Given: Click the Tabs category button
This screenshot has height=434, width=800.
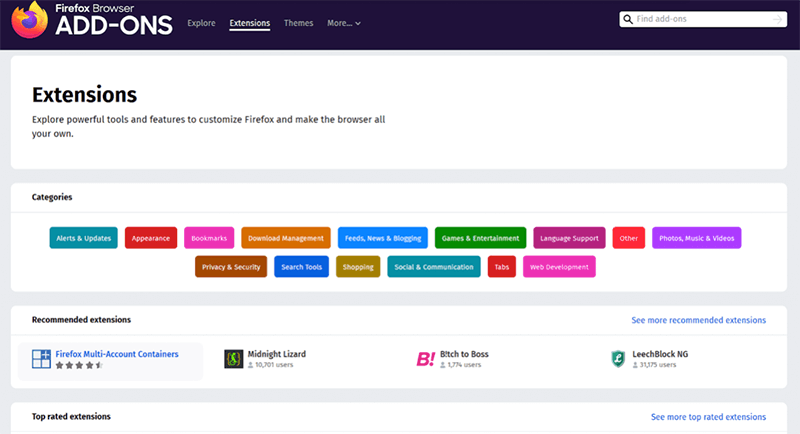Looking at the screenshot, I should 502,267.
